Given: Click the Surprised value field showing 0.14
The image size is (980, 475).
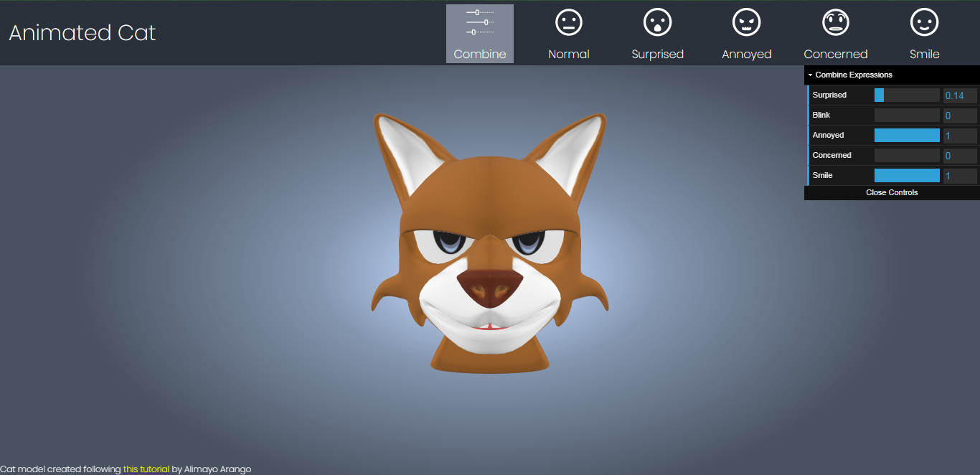Looking at the screenshot, I should 960,95.
